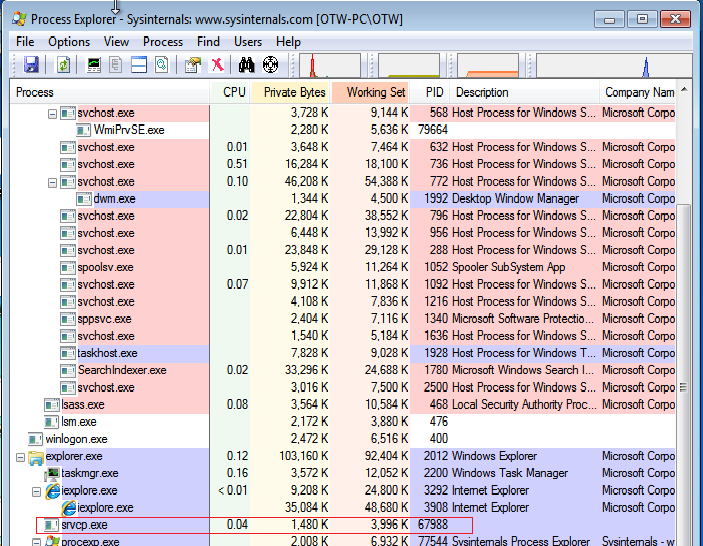
Task: Click the dwm.exe process icon
Action: click(x=84, y=199)
